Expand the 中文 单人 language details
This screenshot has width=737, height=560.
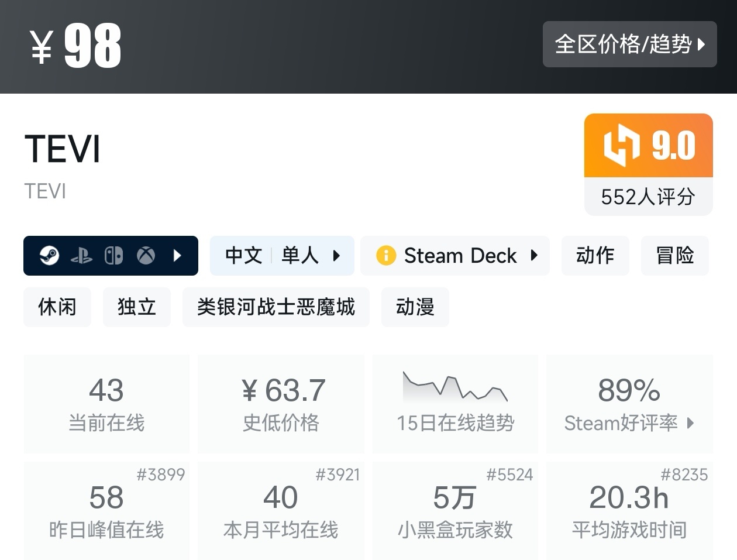336,256
